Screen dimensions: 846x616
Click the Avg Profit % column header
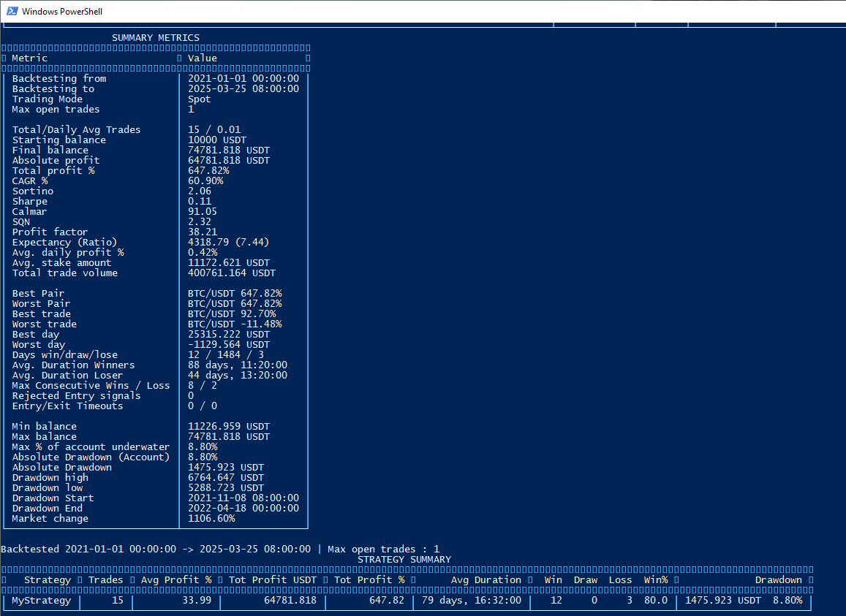point(176,580)
